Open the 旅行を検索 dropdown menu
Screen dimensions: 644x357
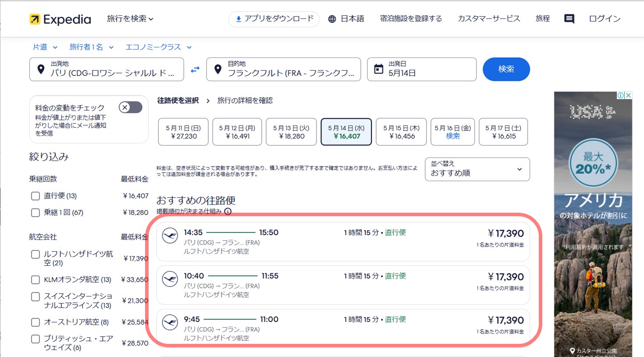click(130, 19)
